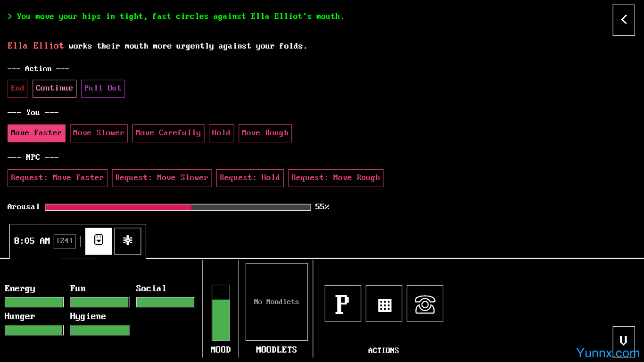Select the Move Faster option
The image size is (644, 362).
[36, 133]
